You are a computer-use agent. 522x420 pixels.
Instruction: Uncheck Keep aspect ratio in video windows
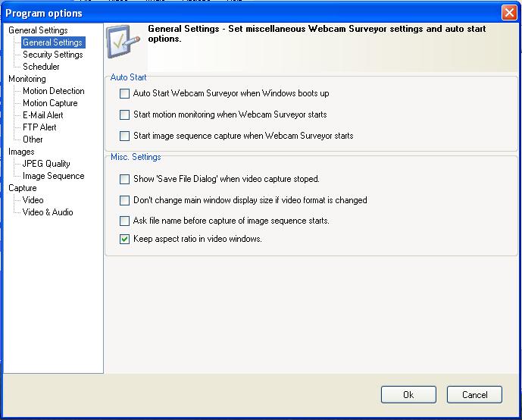(124, 239)
